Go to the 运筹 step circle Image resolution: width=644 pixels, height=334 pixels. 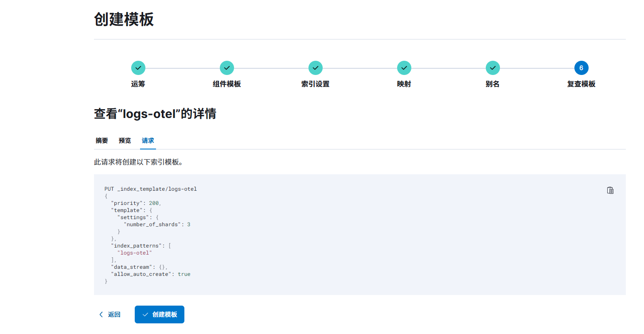click(x=138, y=68)
